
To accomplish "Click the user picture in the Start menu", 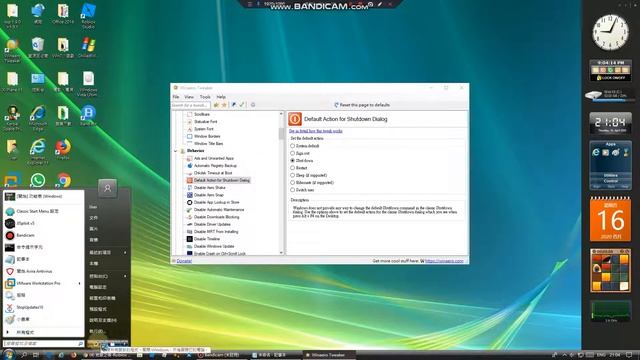I will (x=107, y=188).
